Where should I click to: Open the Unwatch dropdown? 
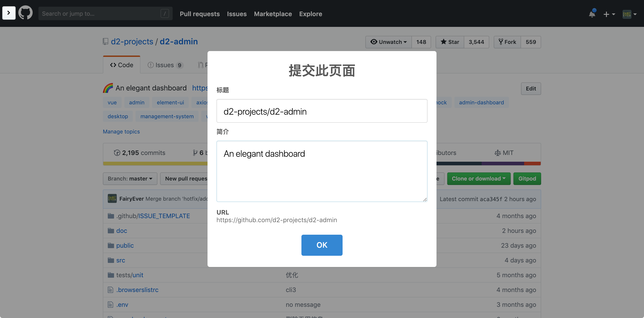pos(388,42)
